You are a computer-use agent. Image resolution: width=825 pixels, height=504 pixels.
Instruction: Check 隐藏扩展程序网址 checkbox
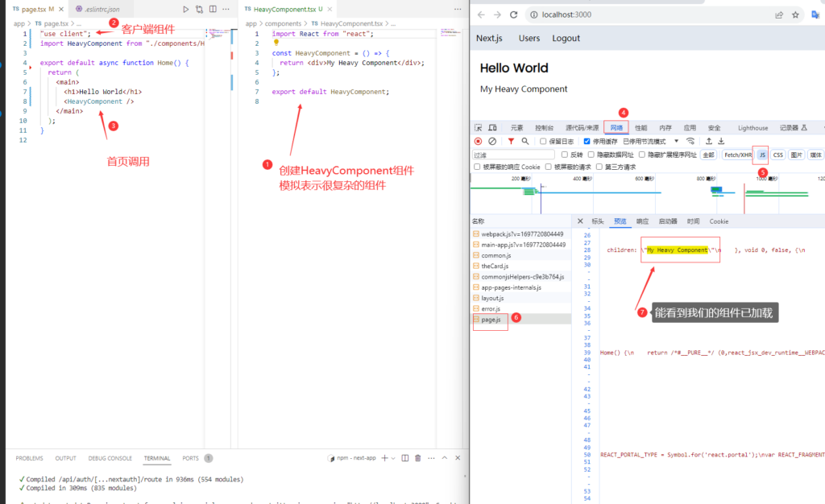pyautogui.click(x=642, y=155)
